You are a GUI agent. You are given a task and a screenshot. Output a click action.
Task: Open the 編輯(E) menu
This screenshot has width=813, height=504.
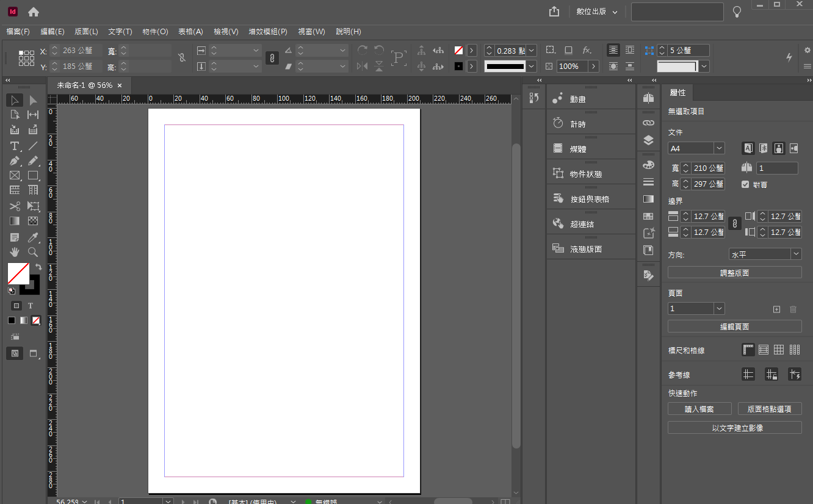coord(52,32)
